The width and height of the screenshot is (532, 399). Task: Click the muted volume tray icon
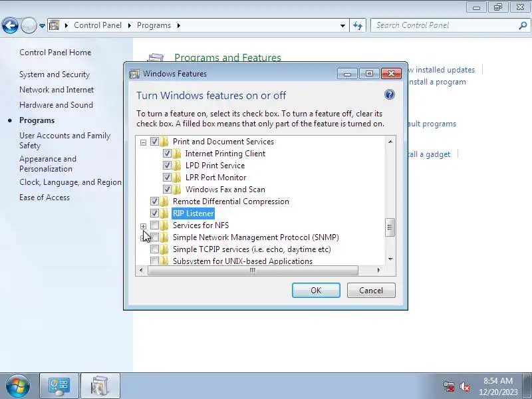point(465,386)
